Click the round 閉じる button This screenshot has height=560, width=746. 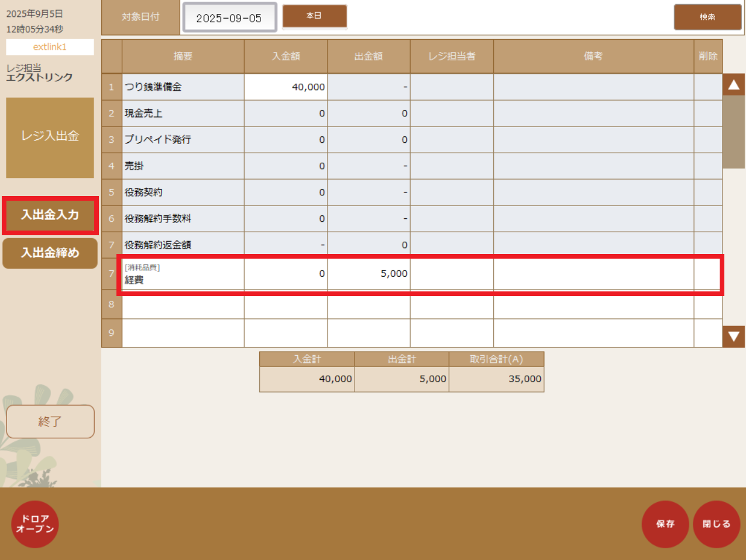(716, 524)
